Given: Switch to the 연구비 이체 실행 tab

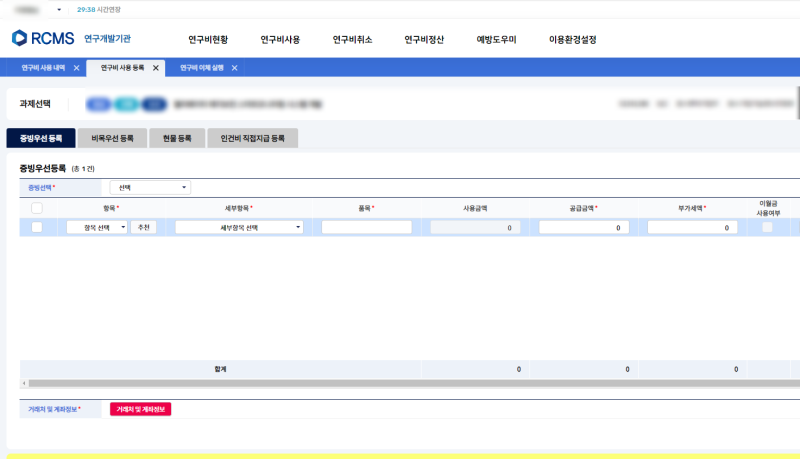Looking at the screenshot, I should pos(202,68).
